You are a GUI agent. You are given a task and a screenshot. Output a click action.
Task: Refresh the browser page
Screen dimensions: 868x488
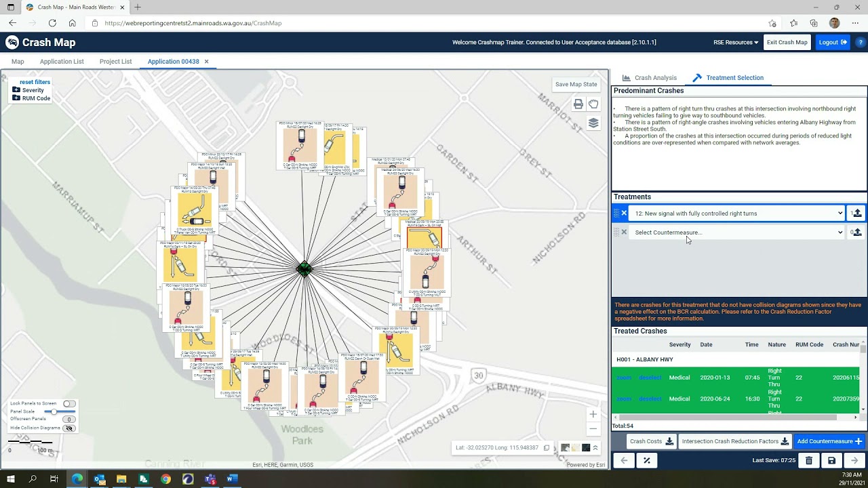pyautogui.click(x=52, y=23)
